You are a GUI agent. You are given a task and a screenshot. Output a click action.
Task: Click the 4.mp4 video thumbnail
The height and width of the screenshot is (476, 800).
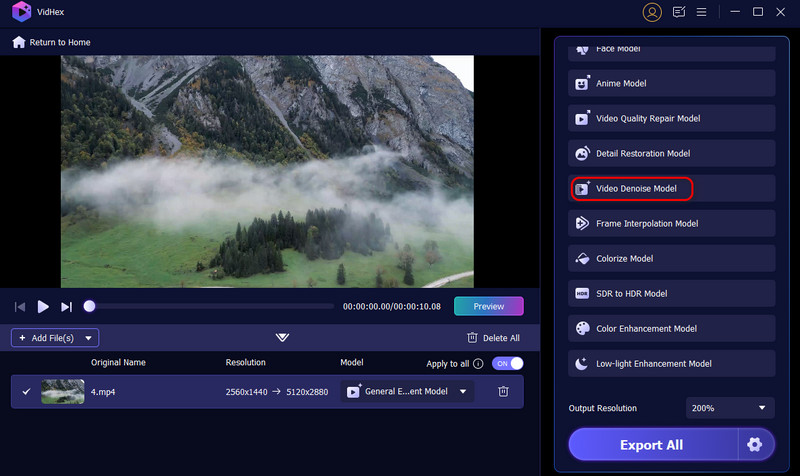[63, 391]
